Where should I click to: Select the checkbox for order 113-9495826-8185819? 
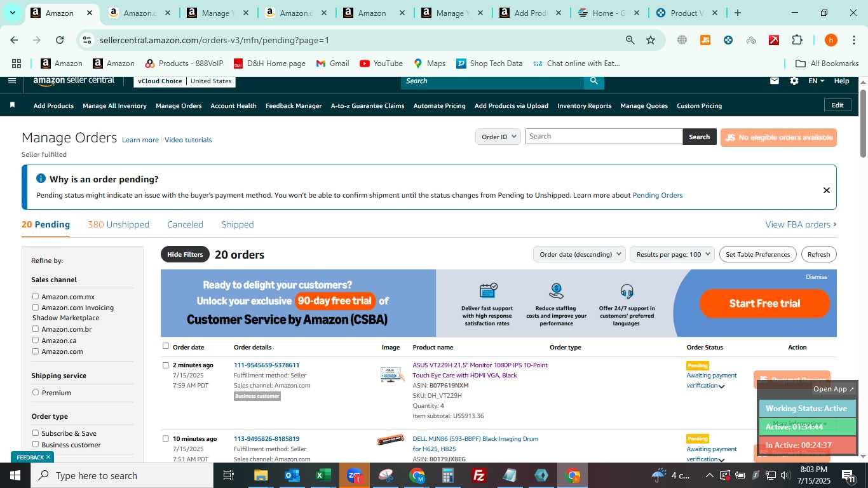tap(166, 438)
